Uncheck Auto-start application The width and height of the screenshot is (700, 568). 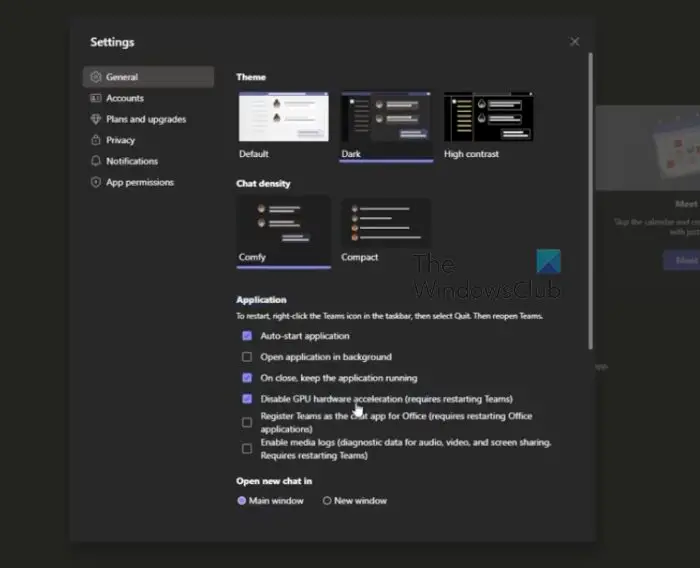(247, 336)
